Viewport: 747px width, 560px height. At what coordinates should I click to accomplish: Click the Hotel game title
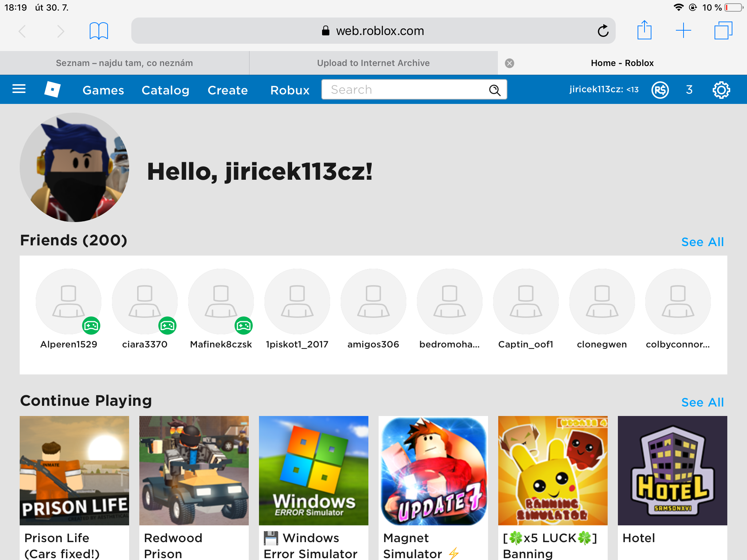tap(639, 538)
